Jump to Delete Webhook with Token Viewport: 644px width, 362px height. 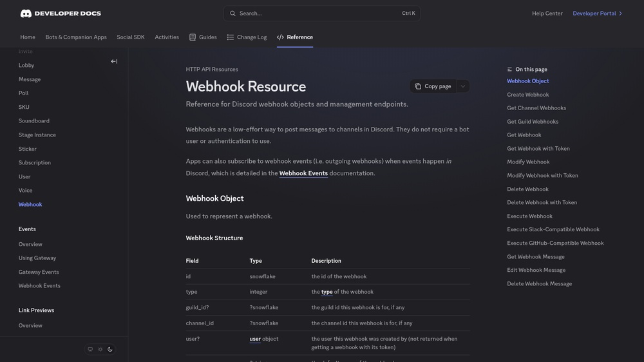click(542, 202)
